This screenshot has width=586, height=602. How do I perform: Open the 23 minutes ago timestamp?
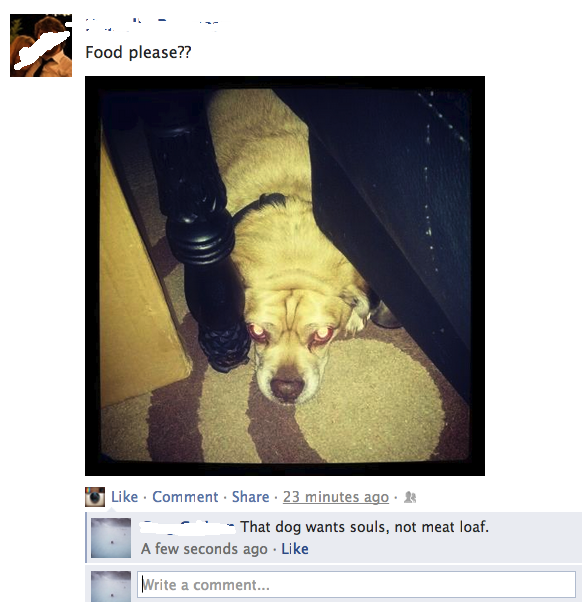coord(336,497)
